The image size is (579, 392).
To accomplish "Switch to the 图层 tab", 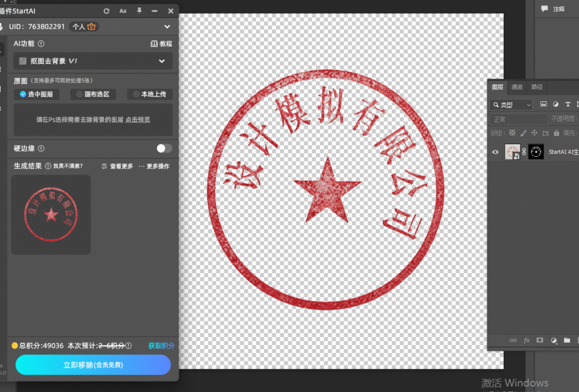I will coord(498,87).
